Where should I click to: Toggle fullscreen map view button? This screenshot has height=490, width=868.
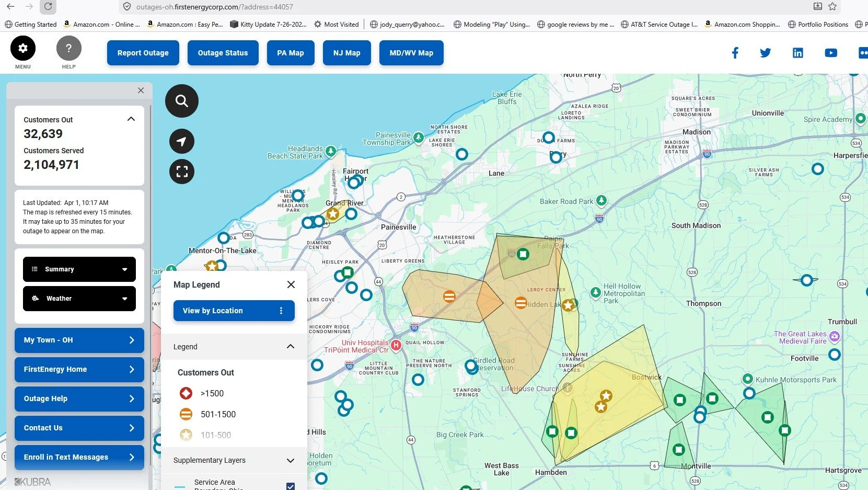182,172
